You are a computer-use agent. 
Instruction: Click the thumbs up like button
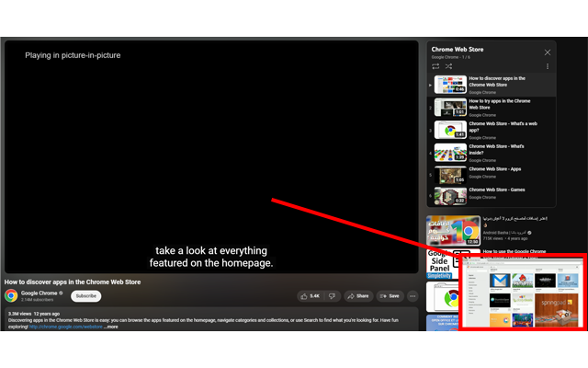(x=311, y=296)
